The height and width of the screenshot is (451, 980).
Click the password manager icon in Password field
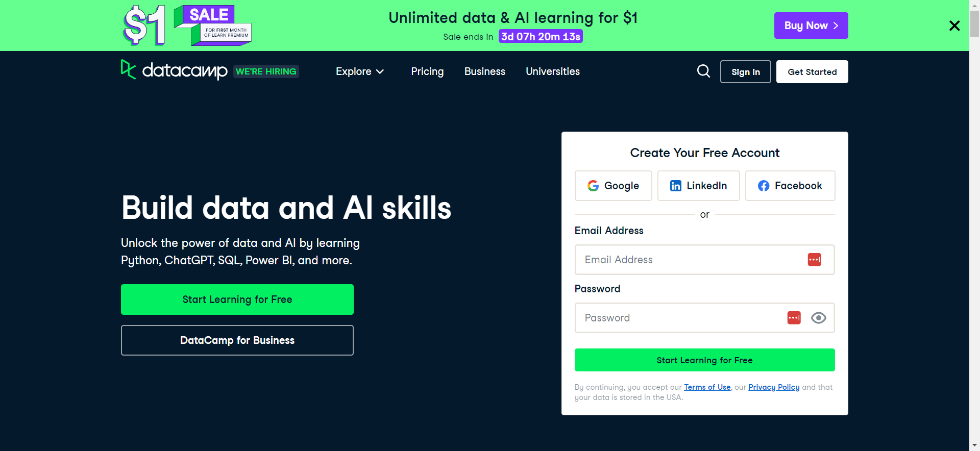[x=794, y=318]
